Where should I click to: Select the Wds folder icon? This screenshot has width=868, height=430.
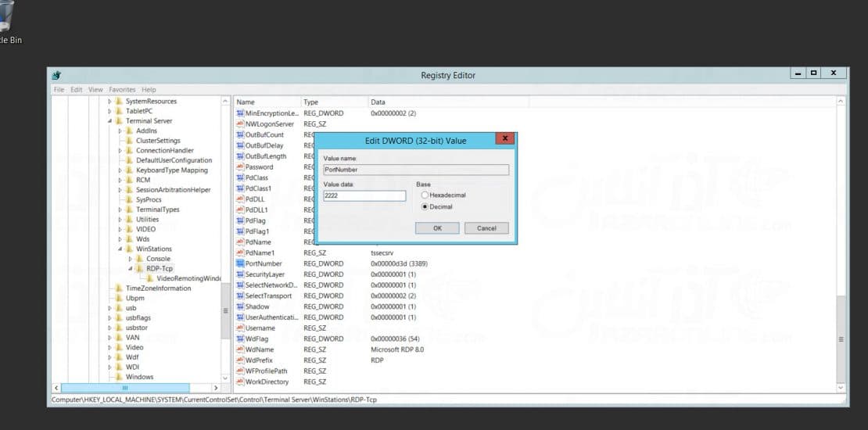point(129,239)
